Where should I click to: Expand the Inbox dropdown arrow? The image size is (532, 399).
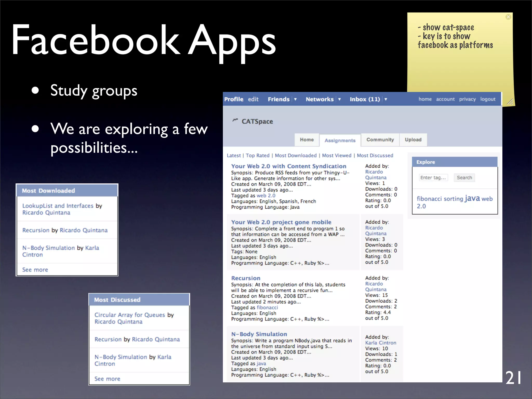(386, 99)
